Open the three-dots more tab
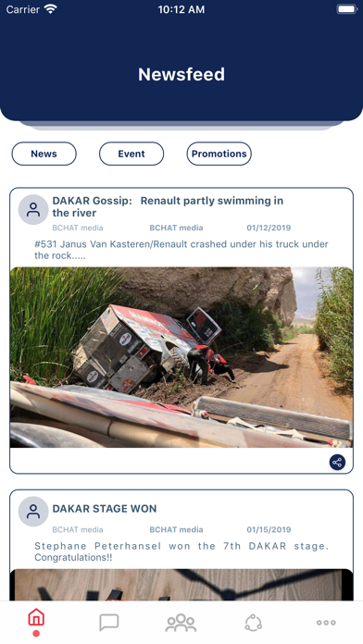Viewport: 363px width, 644px height. coord(326,623)
